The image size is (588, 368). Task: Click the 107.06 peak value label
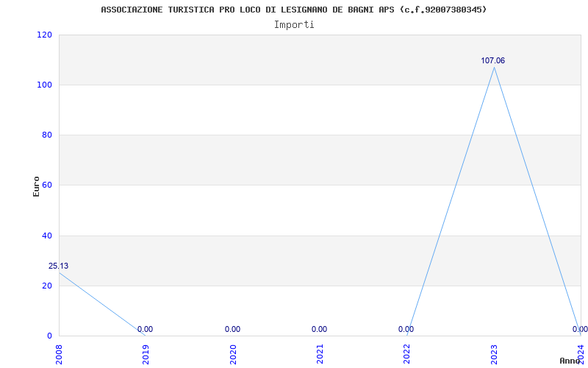[492, 60]
